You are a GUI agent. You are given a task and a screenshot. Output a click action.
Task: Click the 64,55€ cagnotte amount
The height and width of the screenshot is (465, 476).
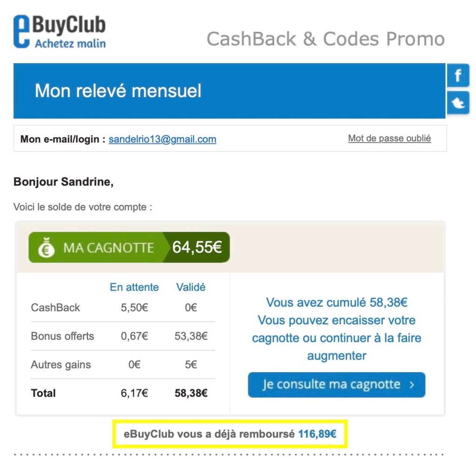pos(197,247)
